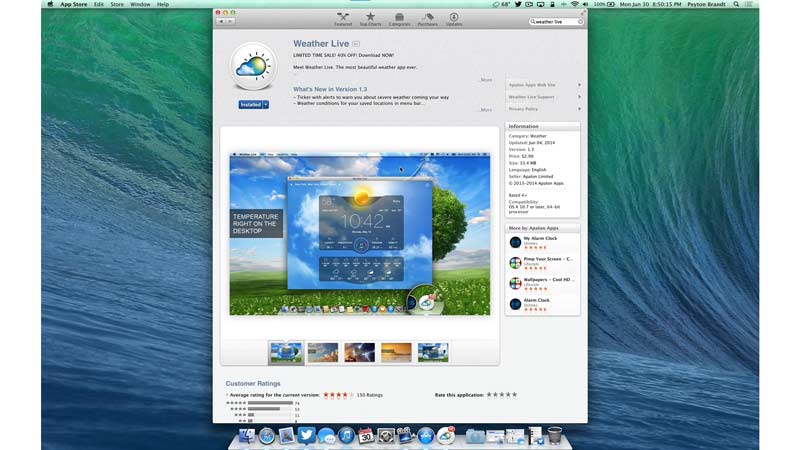
Task: Click the Wi-Fi status icon
Action: [x=574, y=4]
